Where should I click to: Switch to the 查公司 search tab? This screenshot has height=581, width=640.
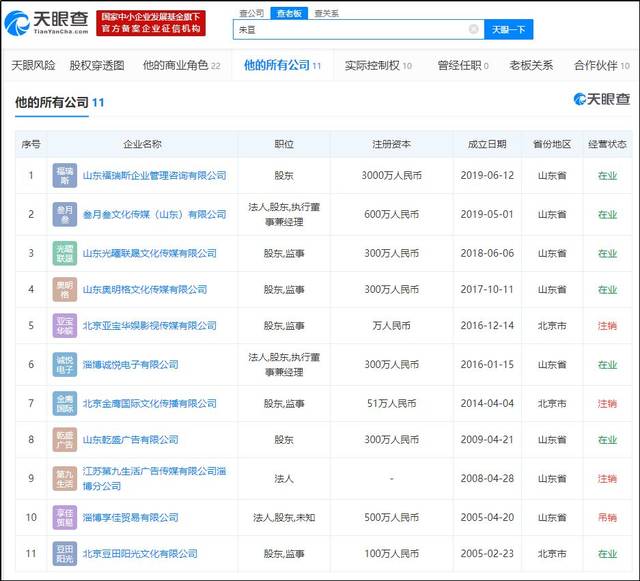pyautogui.click(x=252, y=13)
